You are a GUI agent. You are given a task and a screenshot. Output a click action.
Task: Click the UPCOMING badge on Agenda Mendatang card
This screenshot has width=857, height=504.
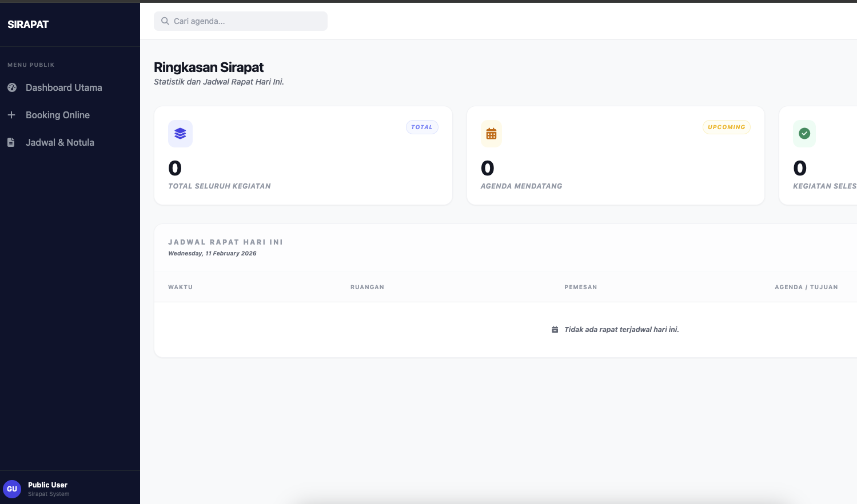[726, 127]
